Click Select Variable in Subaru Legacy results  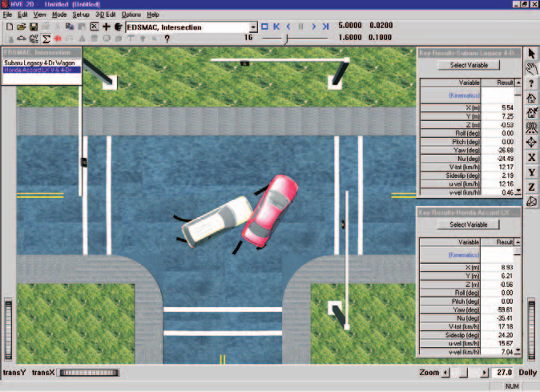pos(469,65)
